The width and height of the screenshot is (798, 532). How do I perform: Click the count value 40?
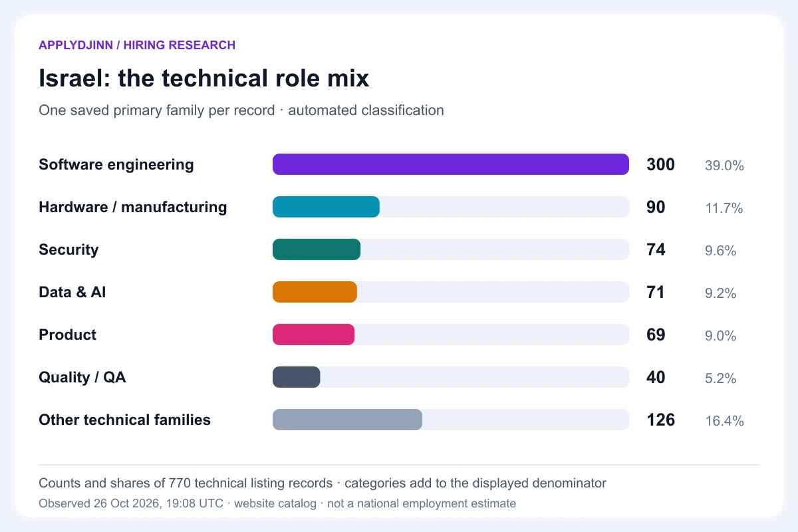(656, 378)
